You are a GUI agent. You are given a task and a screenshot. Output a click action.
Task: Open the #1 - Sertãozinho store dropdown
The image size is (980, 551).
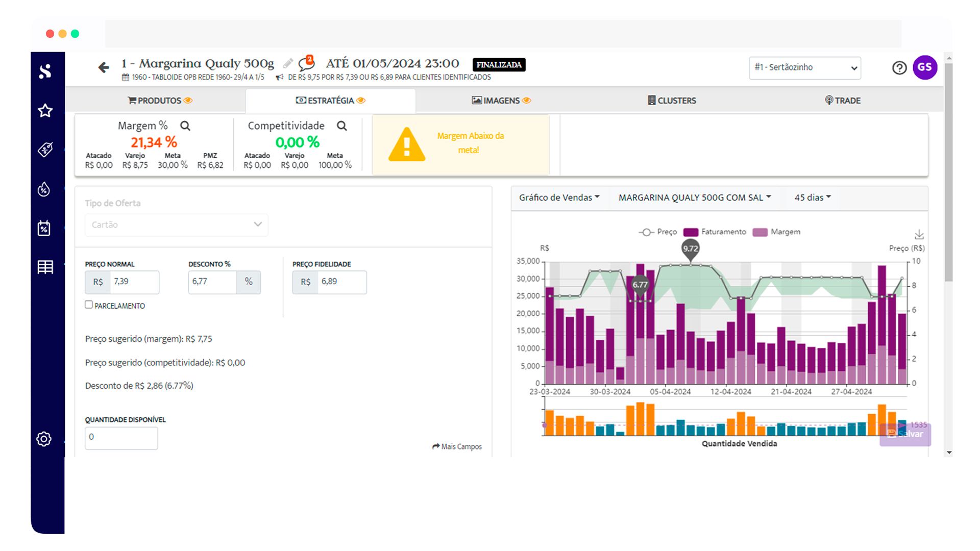(x=805, y=68)
